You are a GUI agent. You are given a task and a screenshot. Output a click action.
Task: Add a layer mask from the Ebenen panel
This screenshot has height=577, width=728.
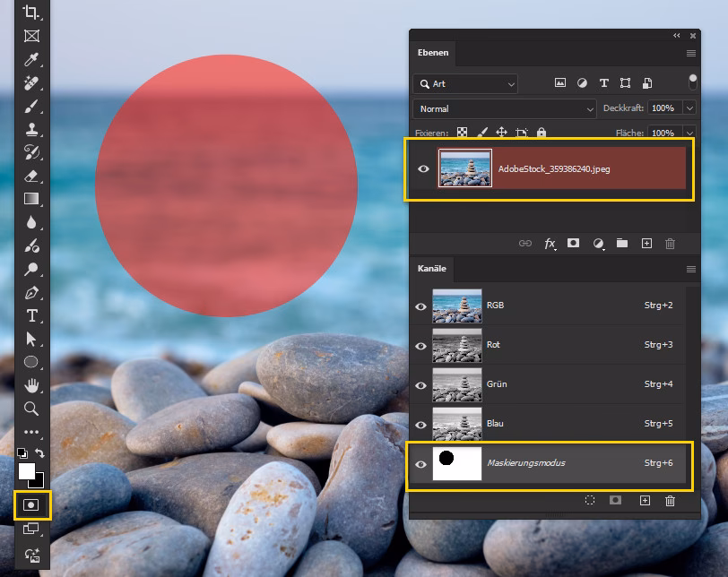[574, 243]
